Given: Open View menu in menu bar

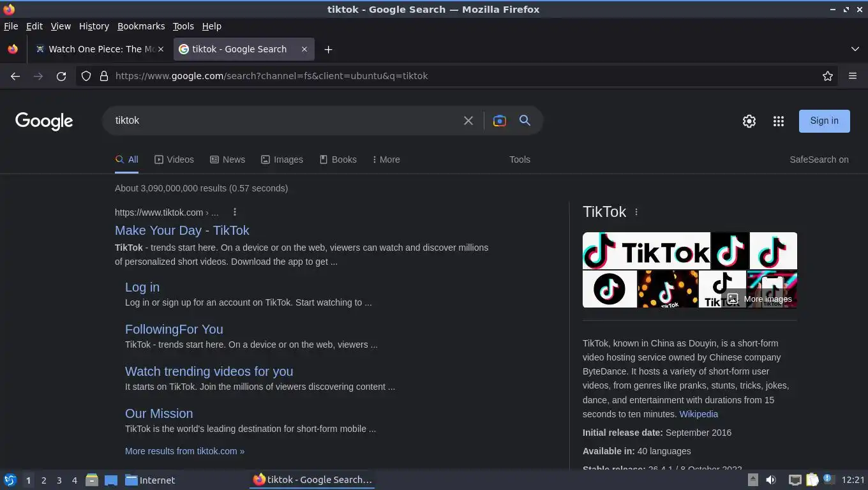Looking at the screenshot, I should [61, 26].
